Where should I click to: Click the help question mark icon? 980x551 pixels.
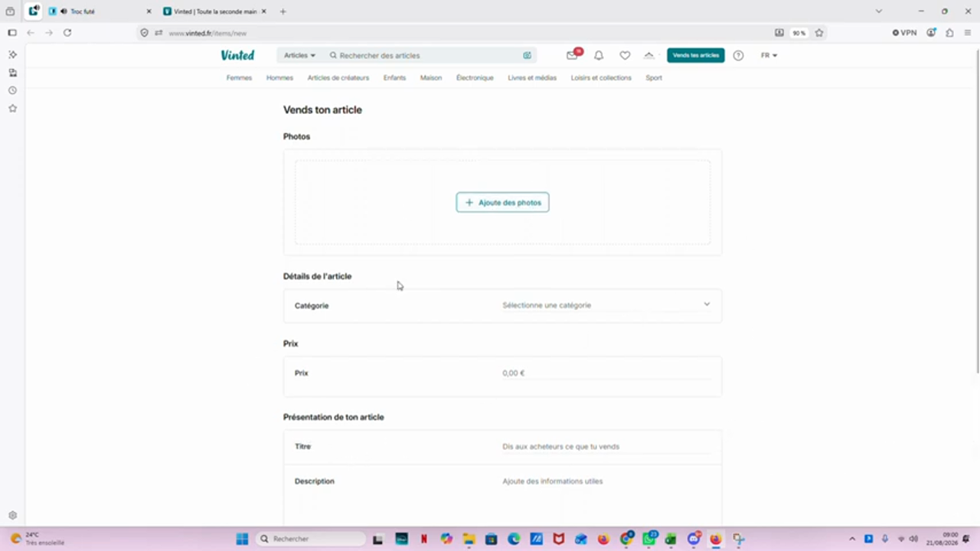click(738, 55)
